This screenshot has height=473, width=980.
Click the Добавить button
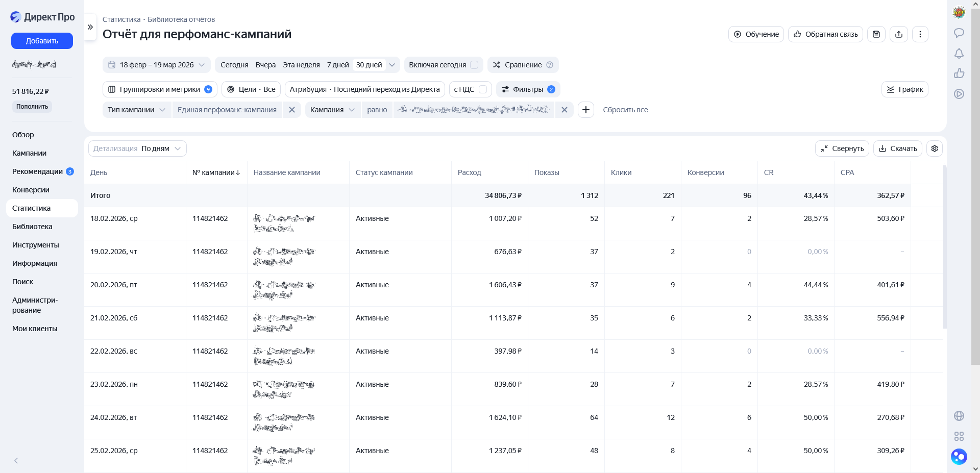[42, 41]
